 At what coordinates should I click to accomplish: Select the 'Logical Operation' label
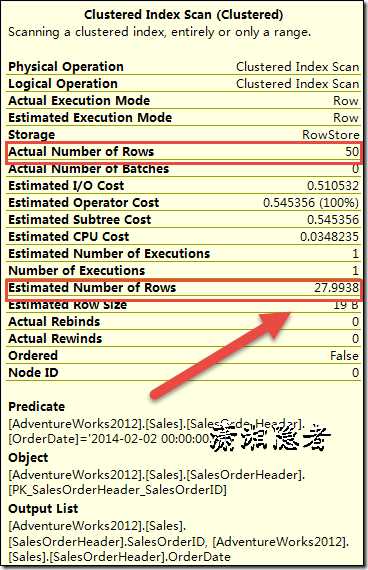coord(63,84)
